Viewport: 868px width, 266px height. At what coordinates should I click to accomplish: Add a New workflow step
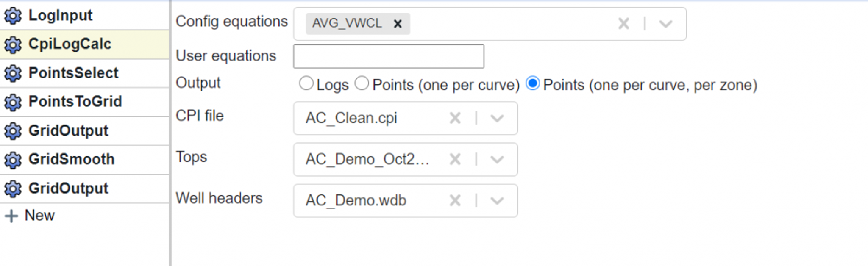coord(30,216)
